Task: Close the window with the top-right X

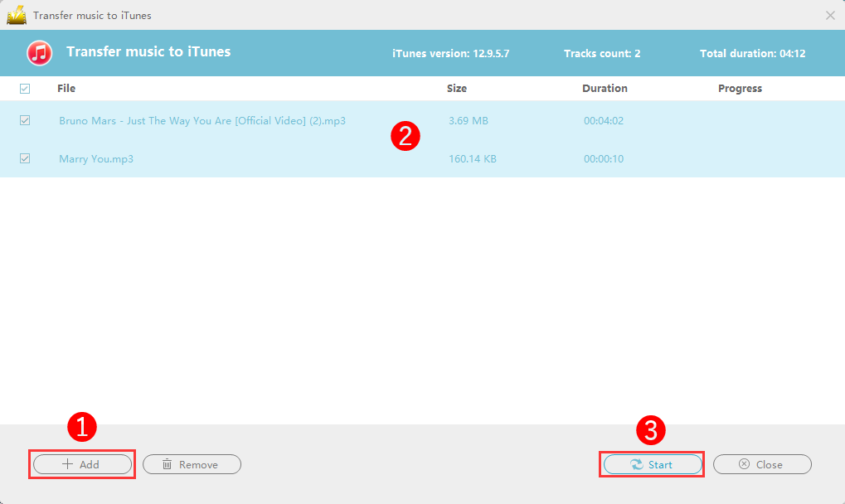Action: point(830,15)
